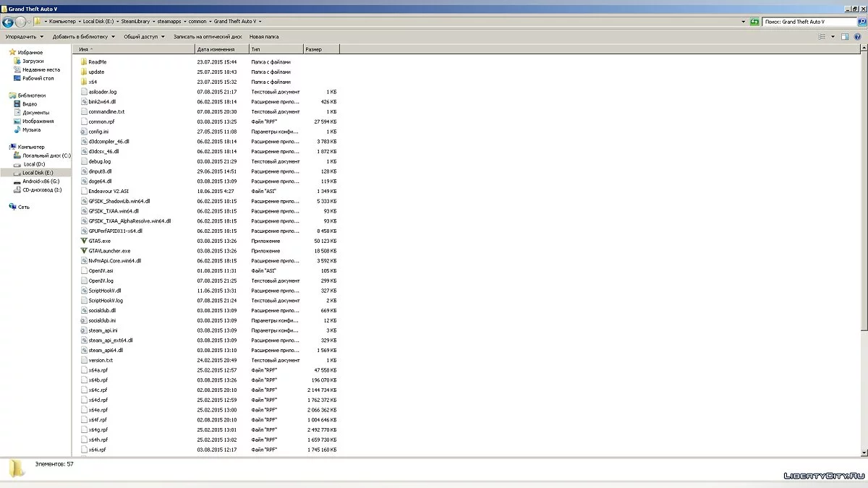Select the bink2w64.dll file icon

pos(84,102)
